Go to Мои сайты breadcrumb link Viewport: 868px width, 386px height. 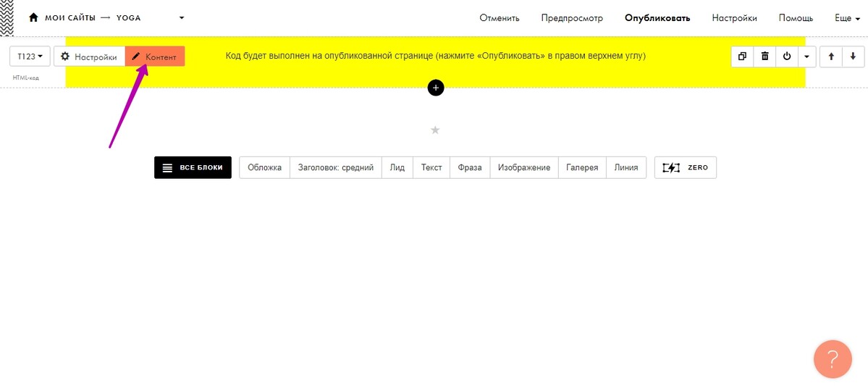coord(69,17)
